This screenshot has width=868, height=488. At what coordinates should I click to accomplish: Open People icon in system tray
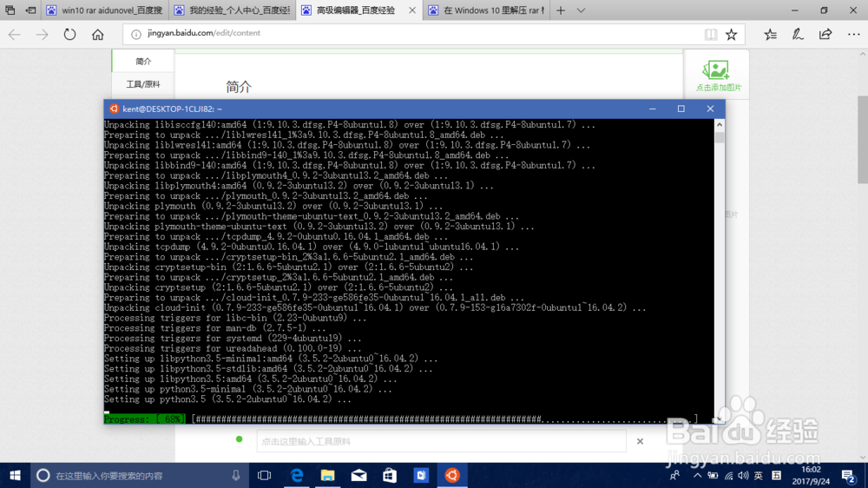click(x=674, y=475)
